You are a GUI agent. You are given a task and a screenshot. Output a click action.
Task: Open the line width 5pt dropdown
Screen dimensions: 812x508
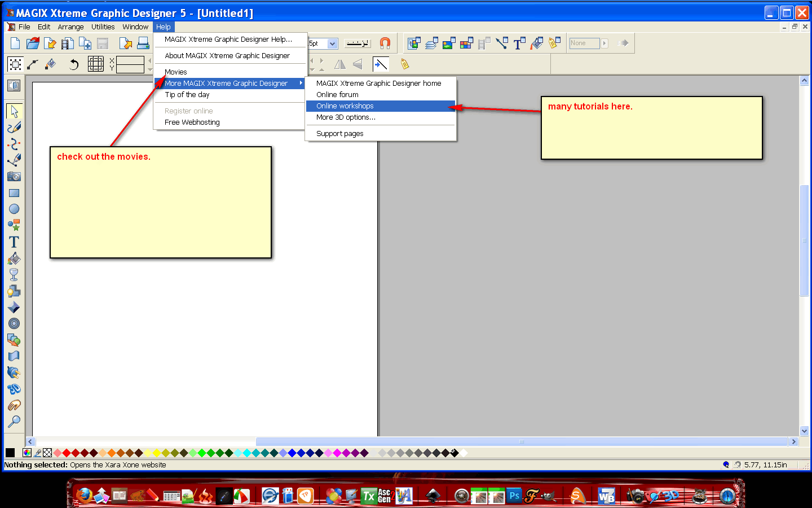332,43
